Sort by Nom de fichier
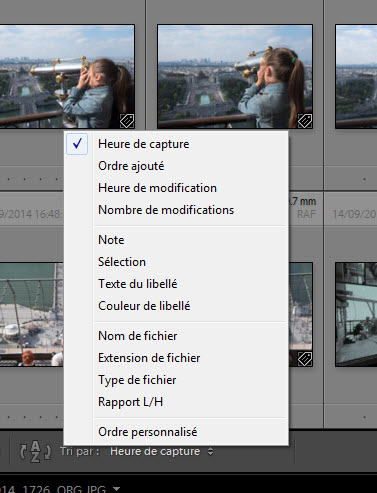Viewport: 377px width, 493px height. (176, 336)
